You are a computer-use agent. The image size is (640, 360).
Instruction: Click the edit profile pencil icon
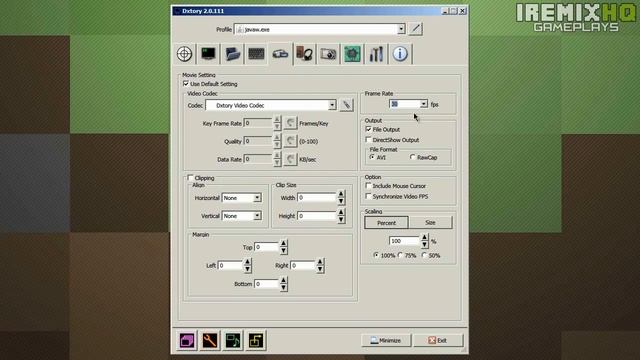[x=416, y=29]
